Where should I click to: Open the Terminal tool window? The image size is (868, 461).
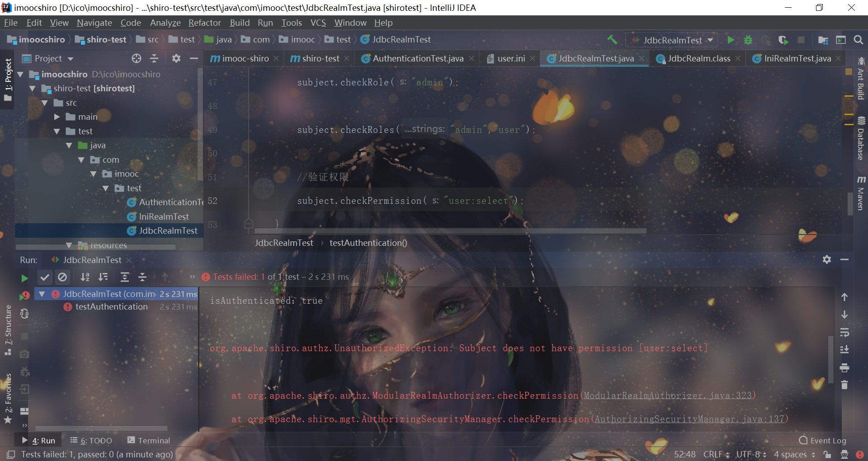[x=149, y=441]
